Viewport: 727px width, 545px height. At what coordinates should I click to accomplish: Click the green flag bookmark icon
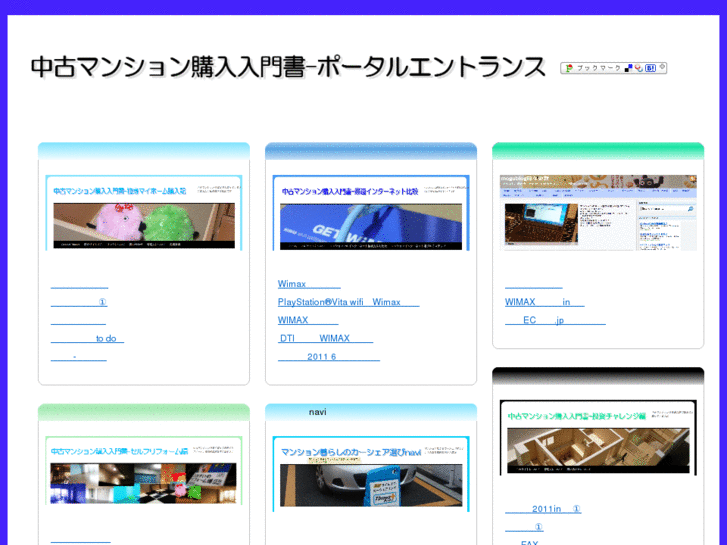click(x=569, y=68)
